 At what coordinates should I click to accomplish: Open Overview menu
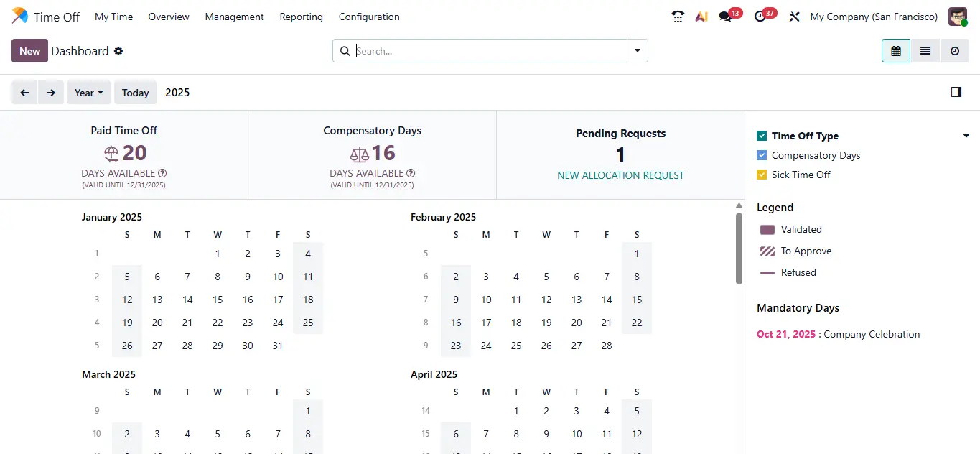click(169, 17)
